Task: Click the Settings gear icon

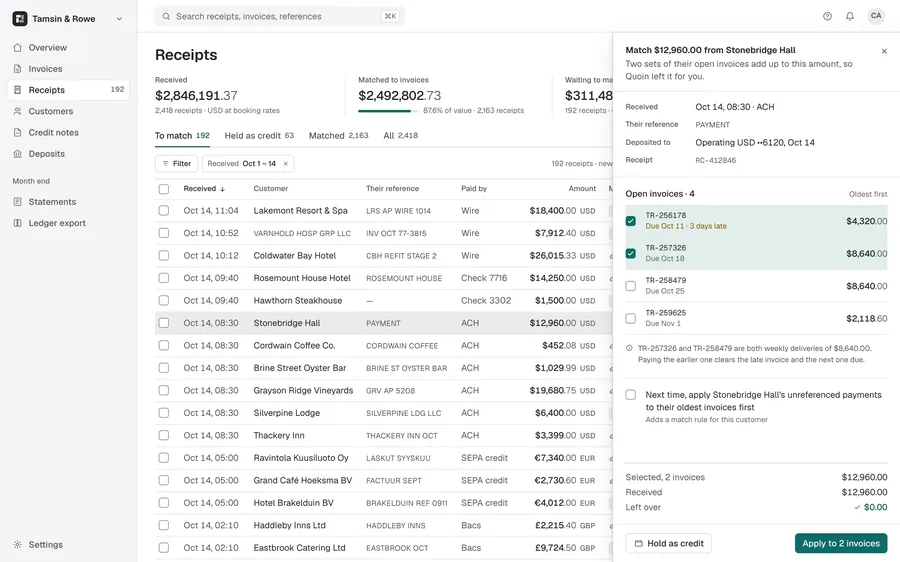Action: point(17,545)
